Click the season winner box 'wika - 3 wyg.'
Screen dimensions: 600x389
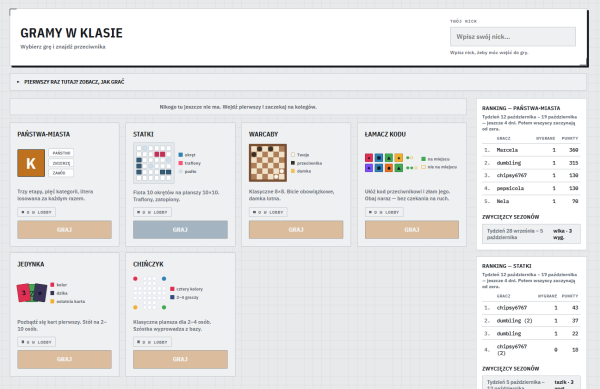531,234
